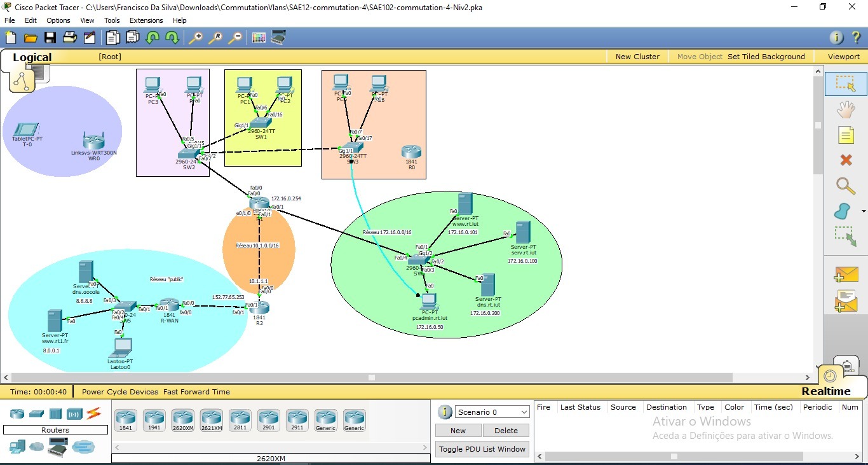
Task: Select the Inspect magnifier tool
Action: [845, 186]
